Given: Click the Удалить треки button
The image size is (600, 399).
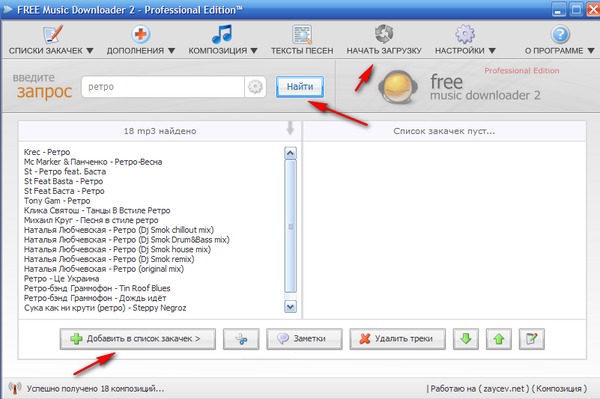Looking at the screenshot, I should (x=398, y=339).
